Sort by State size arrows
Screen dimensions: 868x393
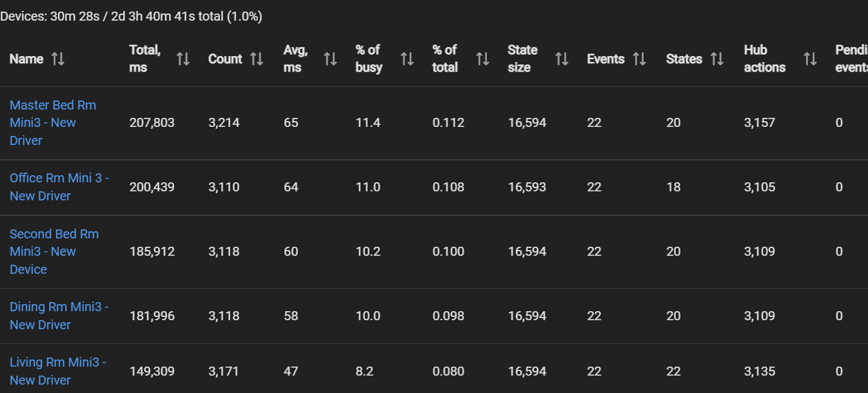(x=562, y=59)
